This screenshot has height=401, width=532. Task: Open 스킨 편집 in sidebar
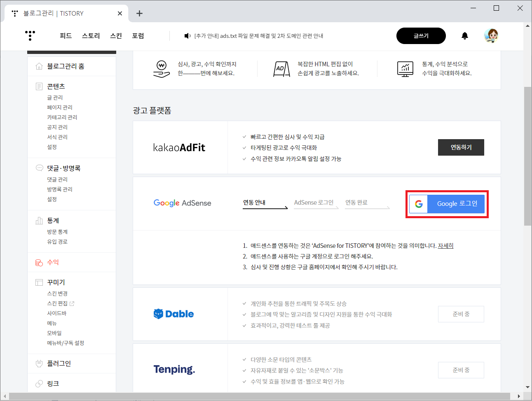click(x=57, y=303)
